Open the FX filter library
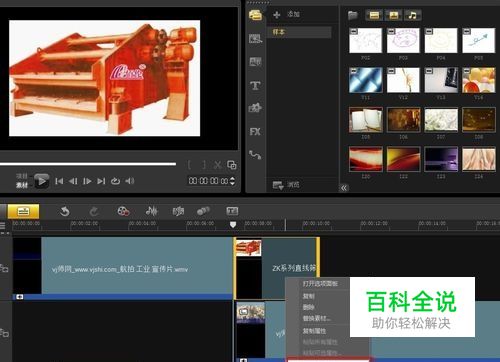The width and height of the screenshot is (500, 362). (255, 132)
